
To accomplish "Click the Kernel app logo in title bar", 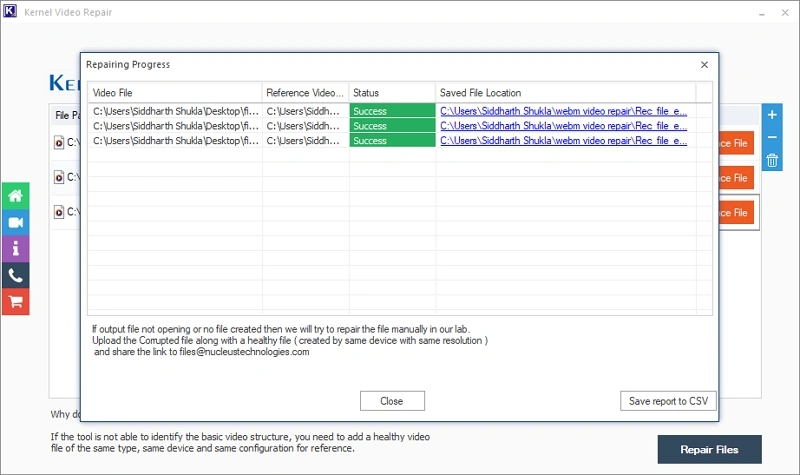I will coord(10,11).
